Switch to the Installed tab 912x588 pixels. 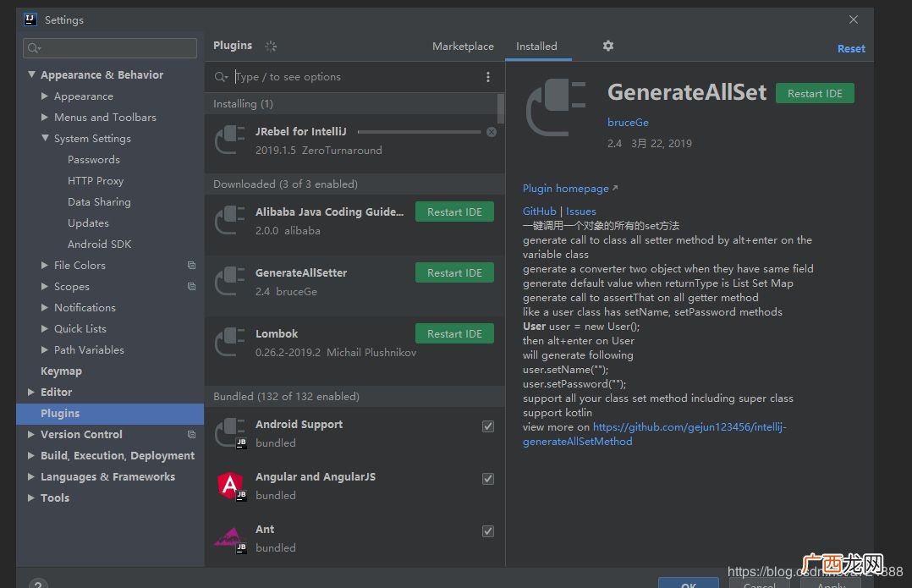536,46
